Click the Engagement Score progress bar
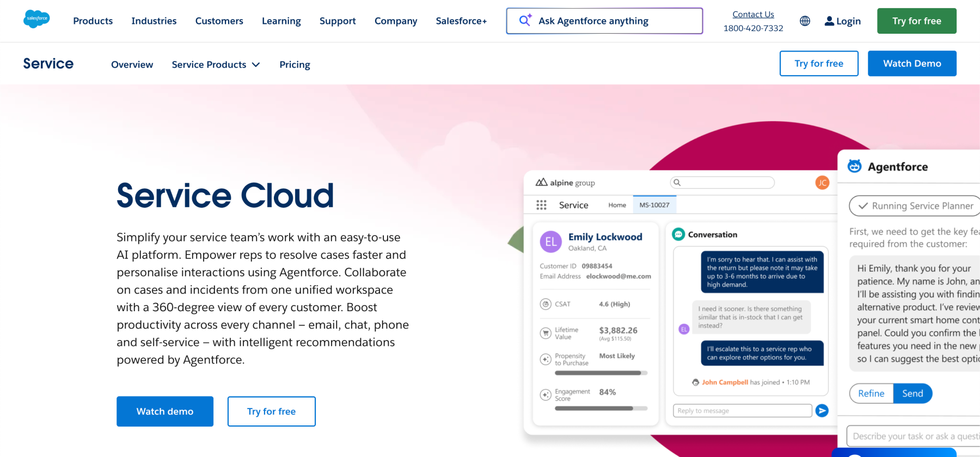 (x=601, y=408)
